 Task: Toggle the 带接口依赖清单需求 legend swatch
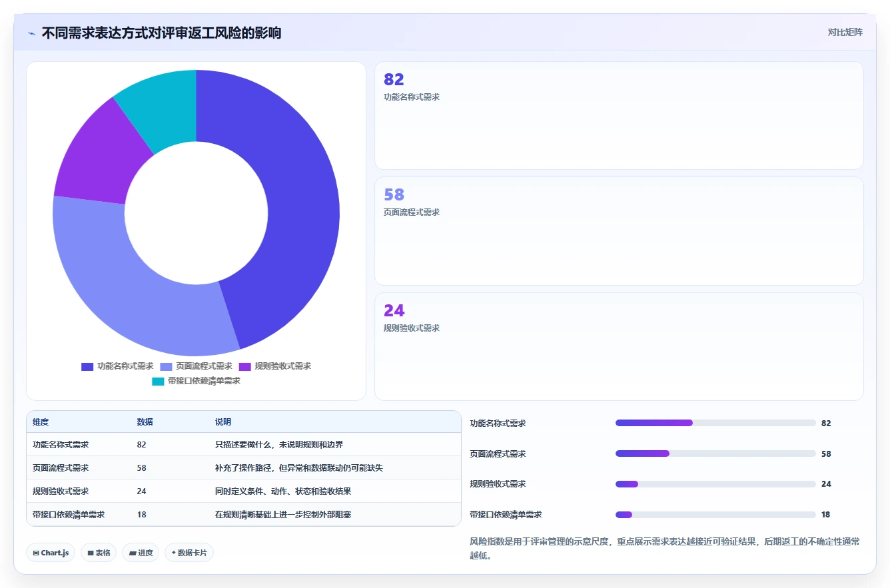pos(158,382)
